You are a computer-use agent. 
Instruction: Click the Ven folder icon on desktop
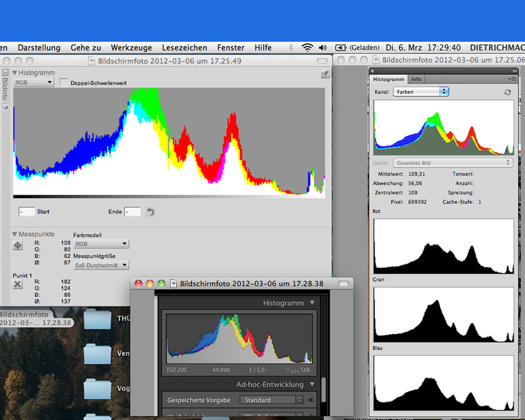(97, 354)
